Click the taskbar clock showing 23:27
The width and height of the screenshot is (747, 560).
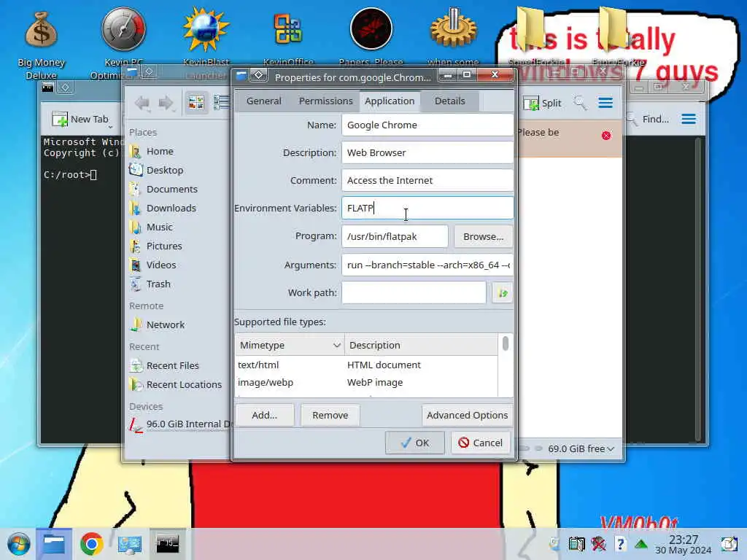pyautogui.click(x=683, y=544)
